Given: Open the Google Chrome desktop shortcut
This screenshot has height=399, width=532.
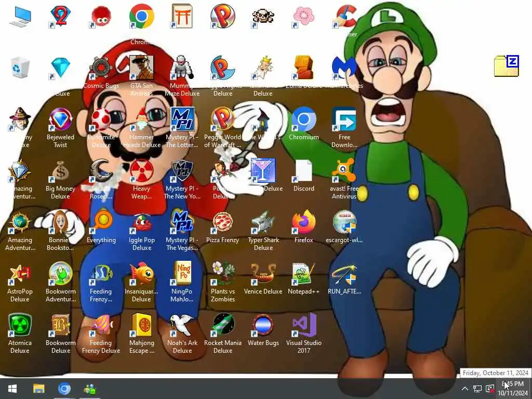Looking at the screenshot, I should (141, 16).
